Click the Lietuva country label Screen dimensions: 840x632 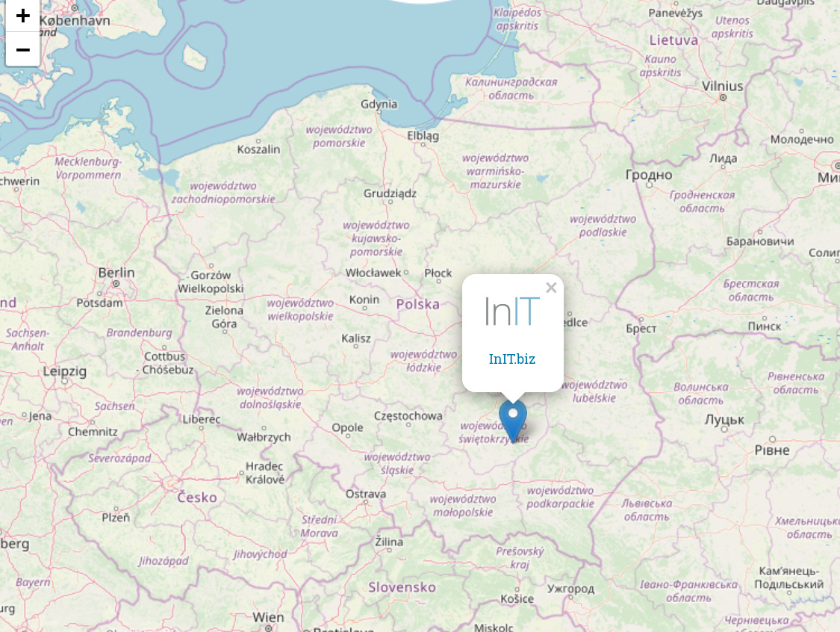point(673,40)
